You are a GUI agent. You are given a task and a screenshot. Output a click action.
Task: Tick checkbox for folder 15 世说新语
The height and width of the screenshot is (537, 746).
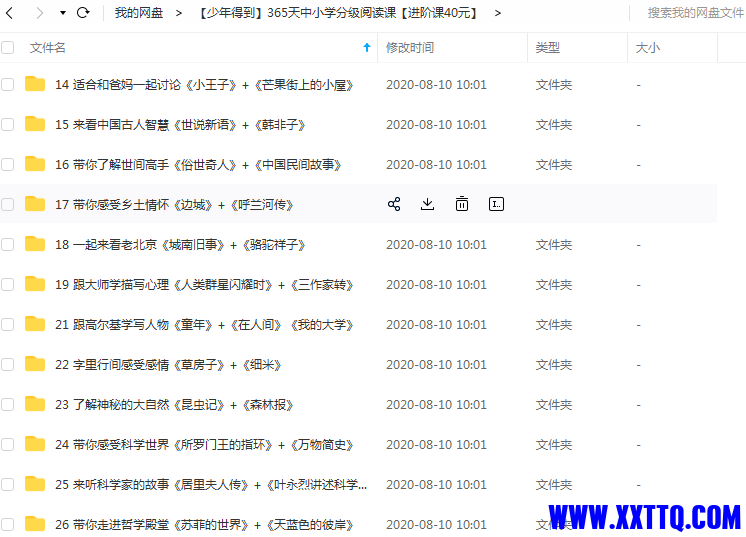click(x=8, y=125)
